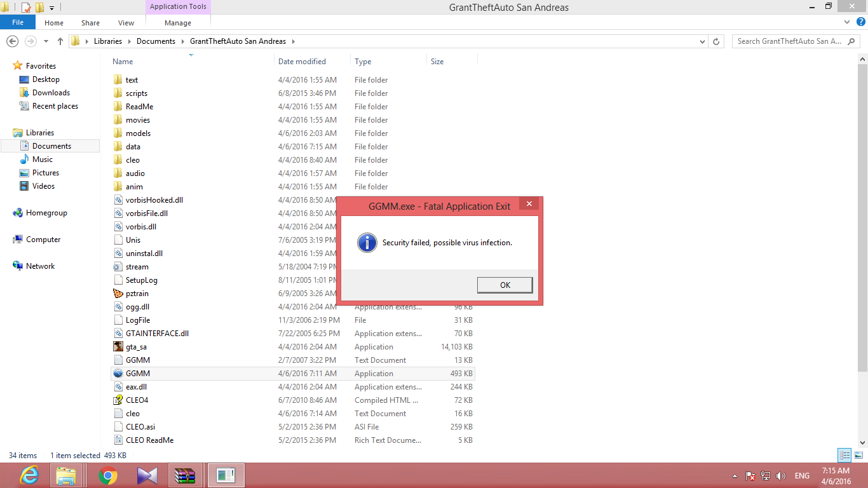868x488 pixels.
Task: Select the SetupLog file name
Action: [141, 280]
